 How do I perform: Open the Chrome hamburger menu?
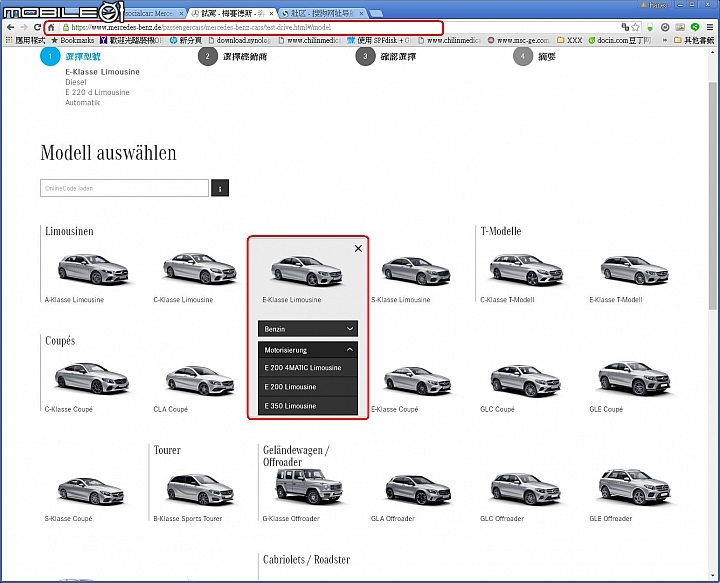click(x=710, y=28)
